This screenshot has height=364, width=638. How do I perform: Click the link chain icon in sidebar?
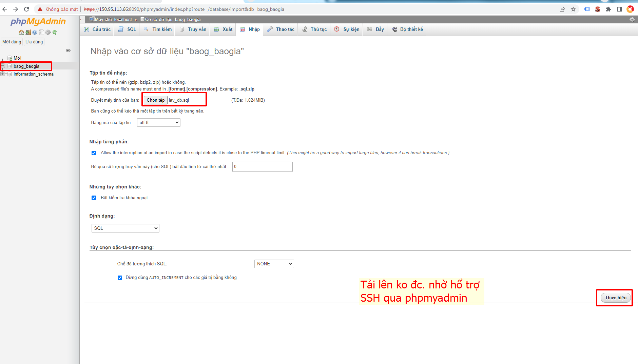click(68, 50)
